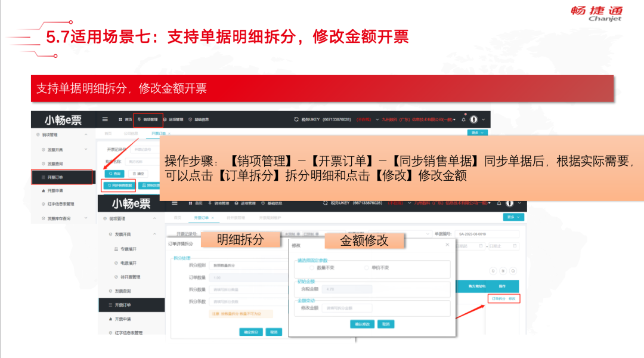Switch to the 开票规则维护 tab

coord(270,218)
